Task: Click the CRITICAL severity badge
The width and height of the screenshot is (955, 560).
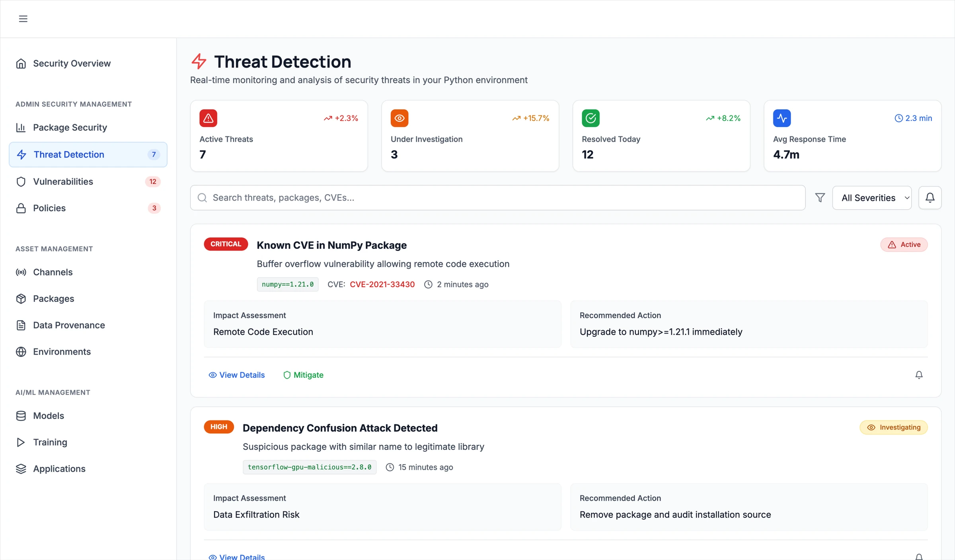Action: 226,244
